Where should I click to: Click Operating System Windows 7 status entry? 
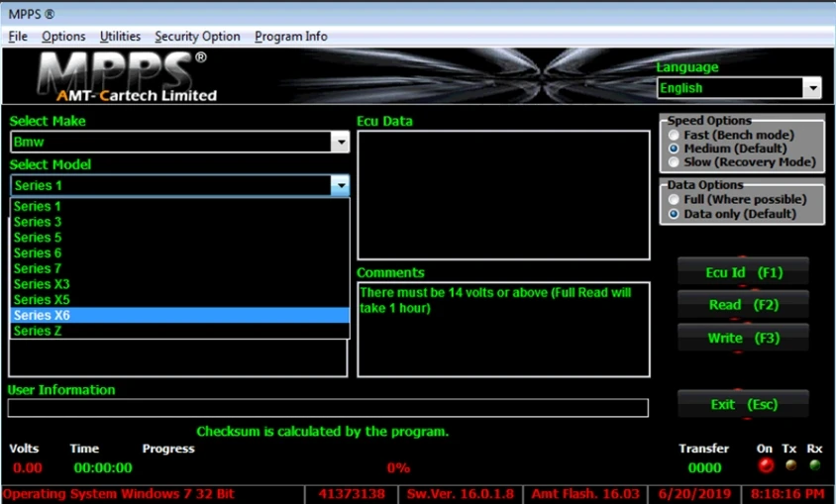(x=153, y=494)
